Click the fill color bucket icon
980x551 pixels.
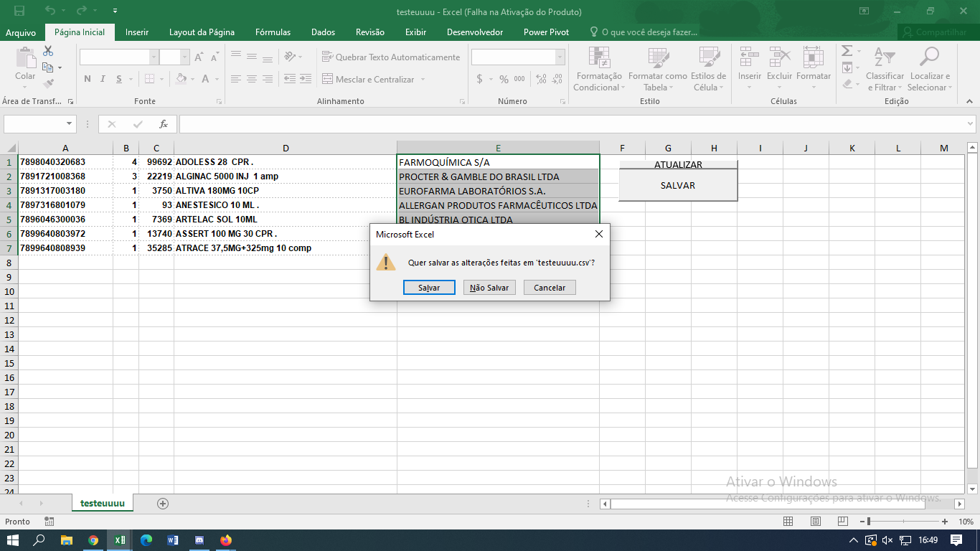pyautogui.click(x=182, y=79)
